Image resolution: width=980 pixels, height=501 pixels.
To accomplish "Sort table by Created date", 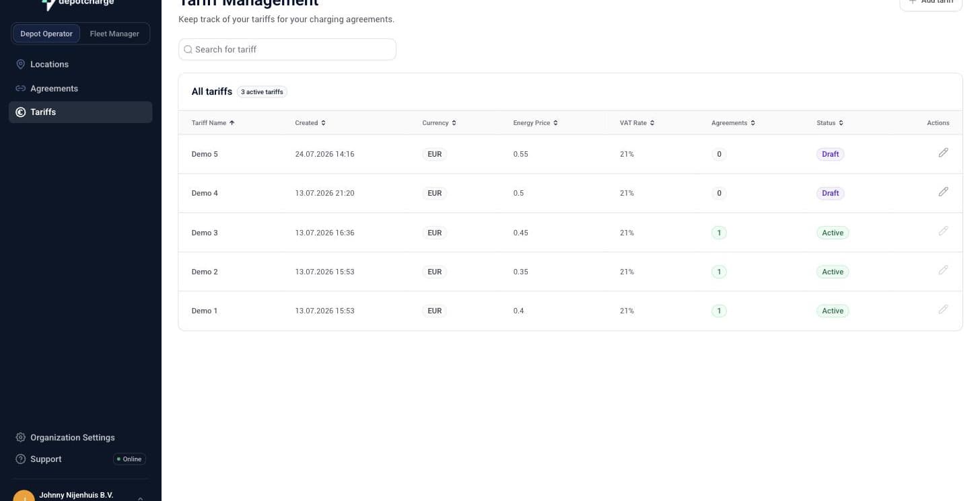I will click(310, 123).
